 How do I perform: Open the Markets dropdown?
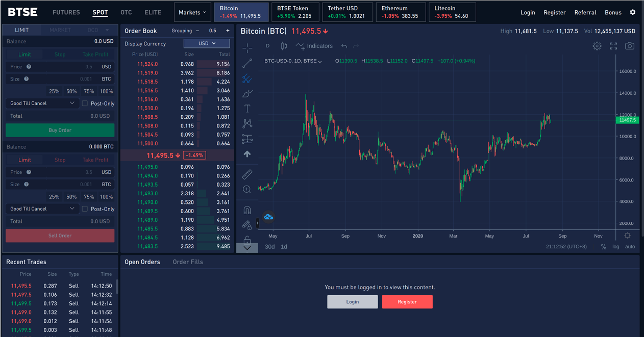pos(192,12)
